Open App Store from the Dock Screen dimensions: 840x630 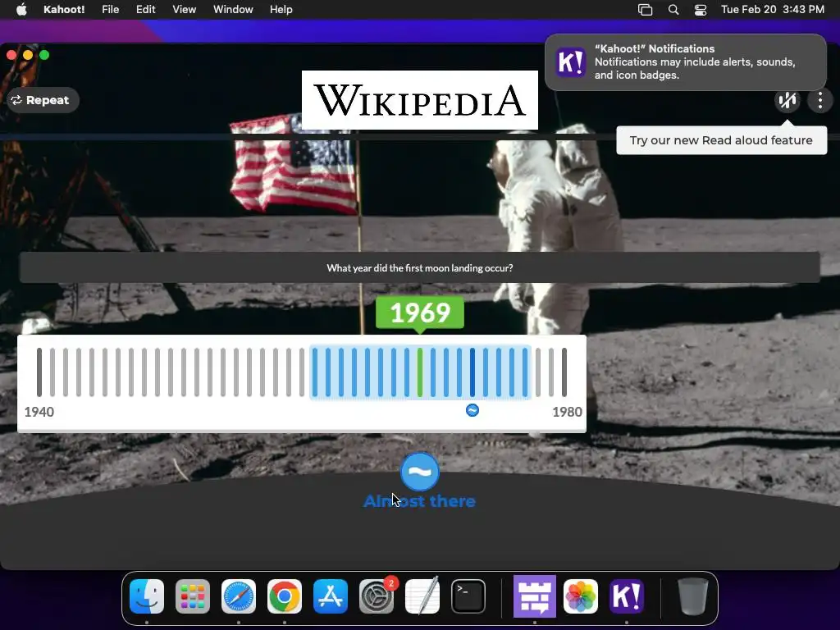pos(331,596)
